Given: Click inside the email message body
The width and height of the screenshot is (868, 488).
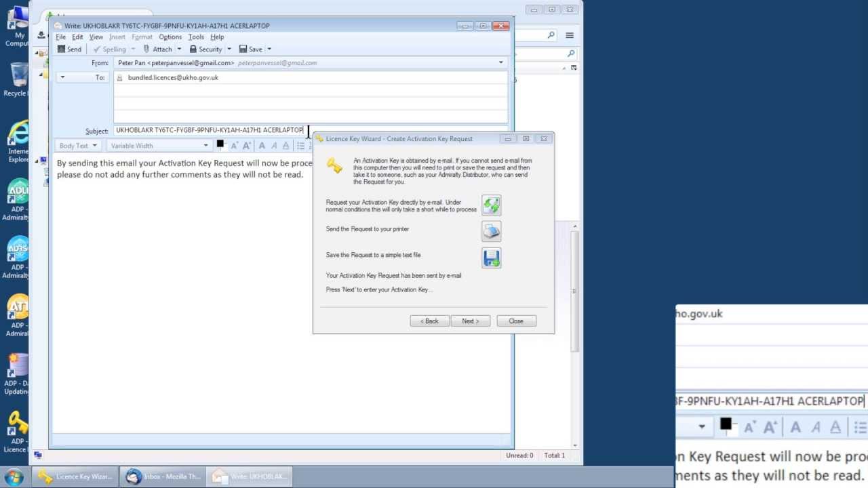Looking at the screenshot, I should [x=281, y=293].
